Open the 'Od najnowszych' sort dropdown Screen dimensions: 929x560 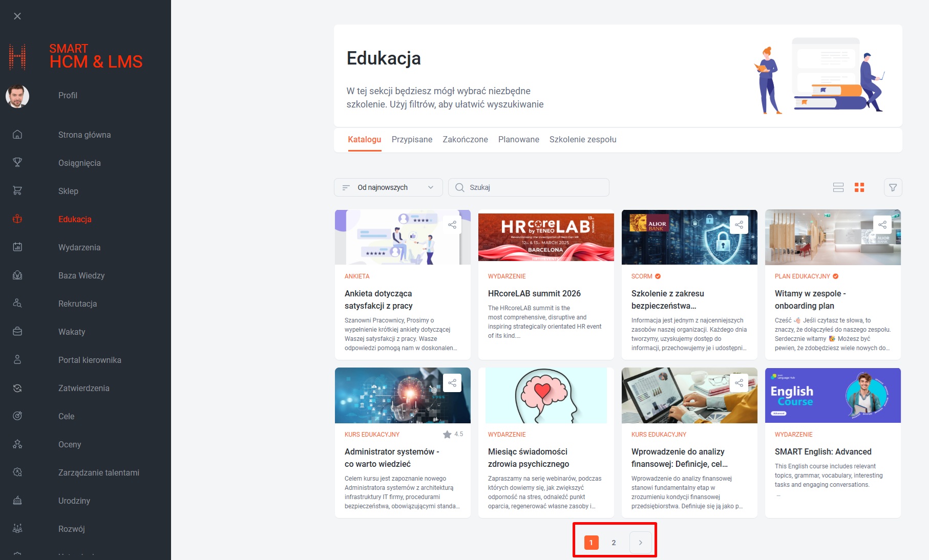click(388, 187)
